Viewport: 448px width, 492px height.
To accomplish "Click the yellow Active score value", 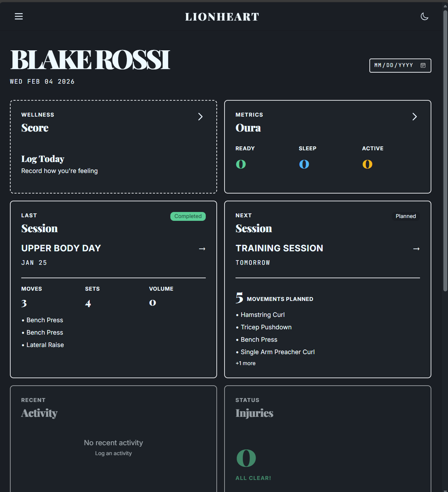I will (x=367, y=164).
